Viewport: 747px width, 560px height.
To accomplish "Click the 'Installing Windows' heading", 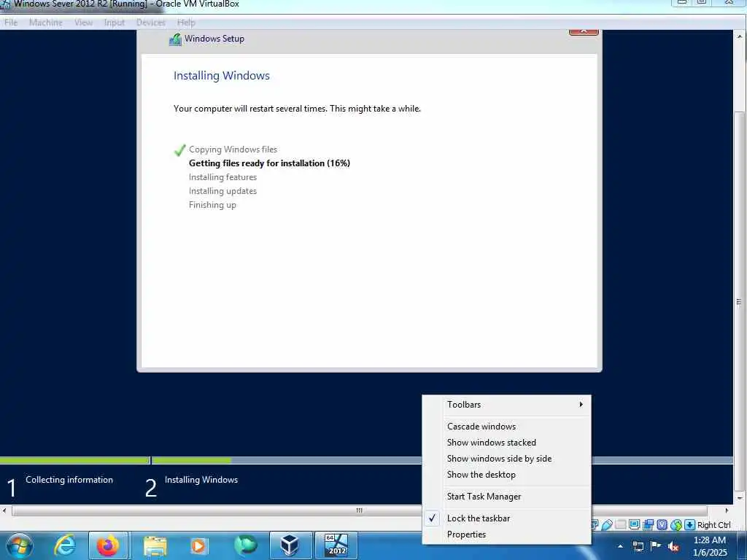I will tap(222, 76).
